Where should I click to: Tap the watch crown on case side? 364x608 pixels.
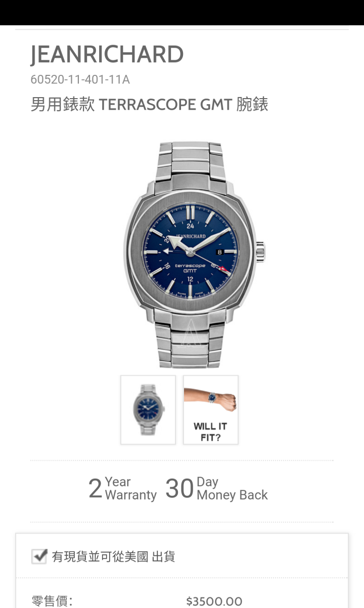click(260, 251)
